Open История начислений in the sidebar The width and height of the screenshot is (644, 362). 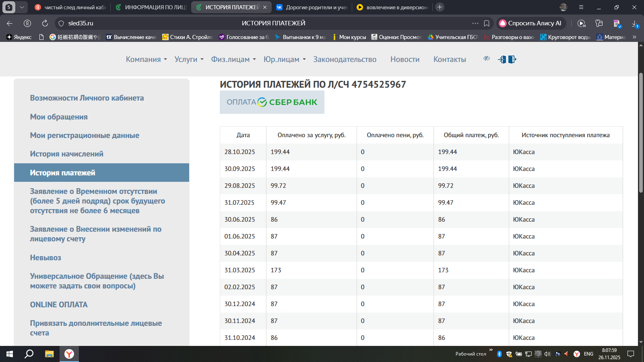(66, 154)
